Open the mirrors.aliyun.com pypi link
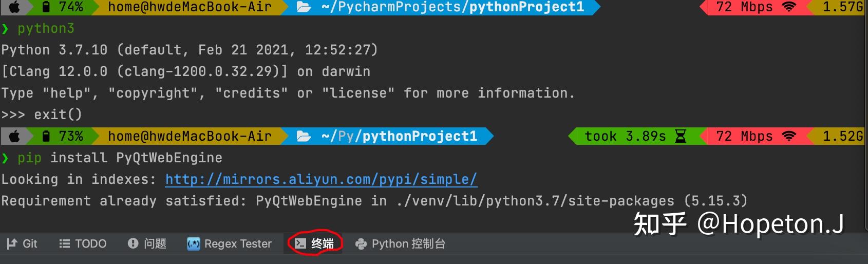 321,179
